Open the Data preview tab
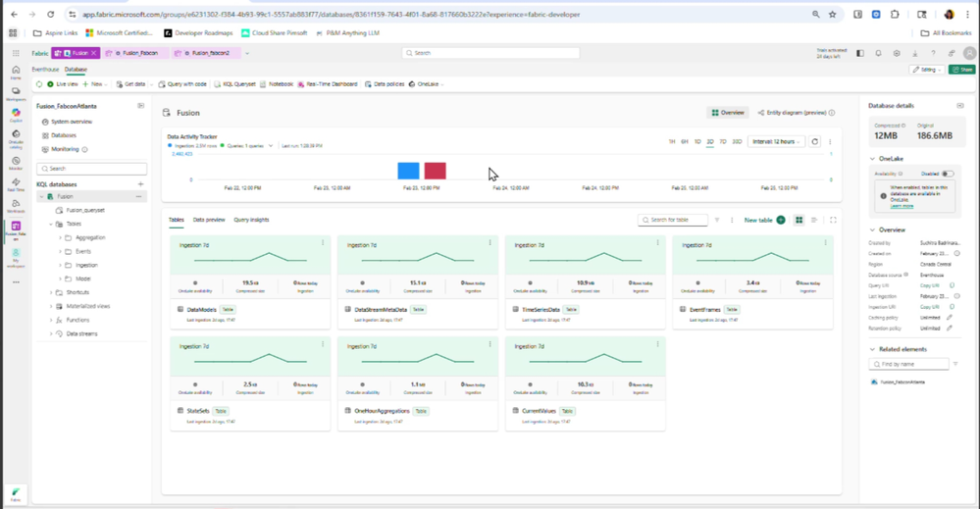 209,220
